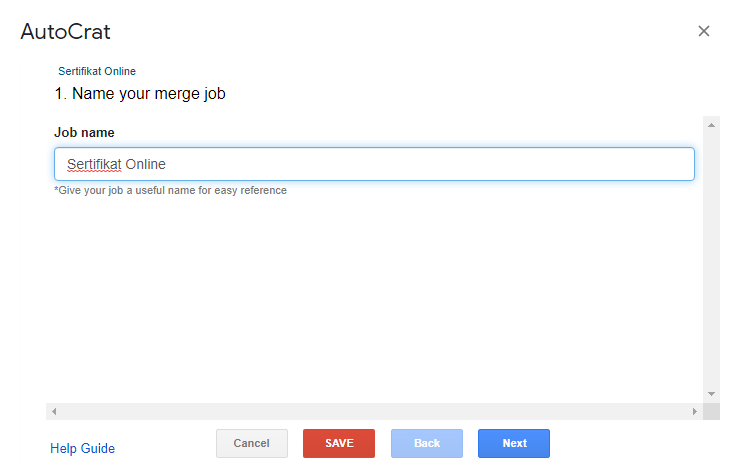Image resolution: width=732 pixels, height=468 pixels.
Task: Click the horizontal scrollbar track
Action: 374,411
